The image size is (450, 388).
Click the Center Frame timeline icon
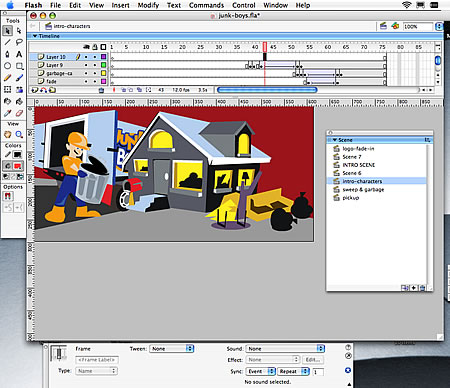pos(114,90)
